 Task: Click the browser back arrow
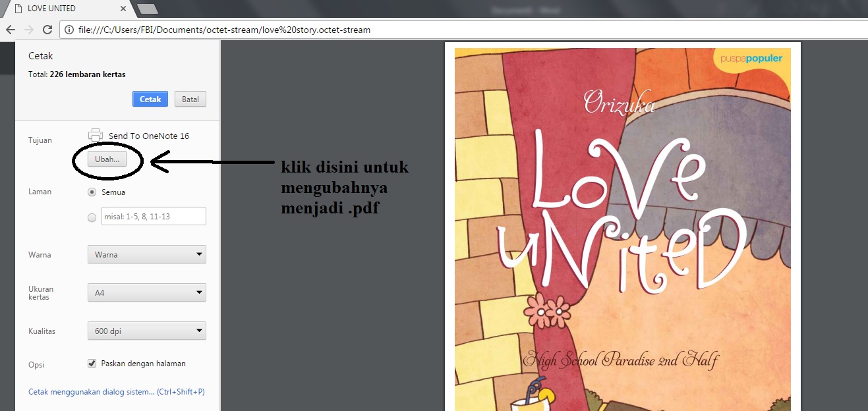(x=11, y=30)
